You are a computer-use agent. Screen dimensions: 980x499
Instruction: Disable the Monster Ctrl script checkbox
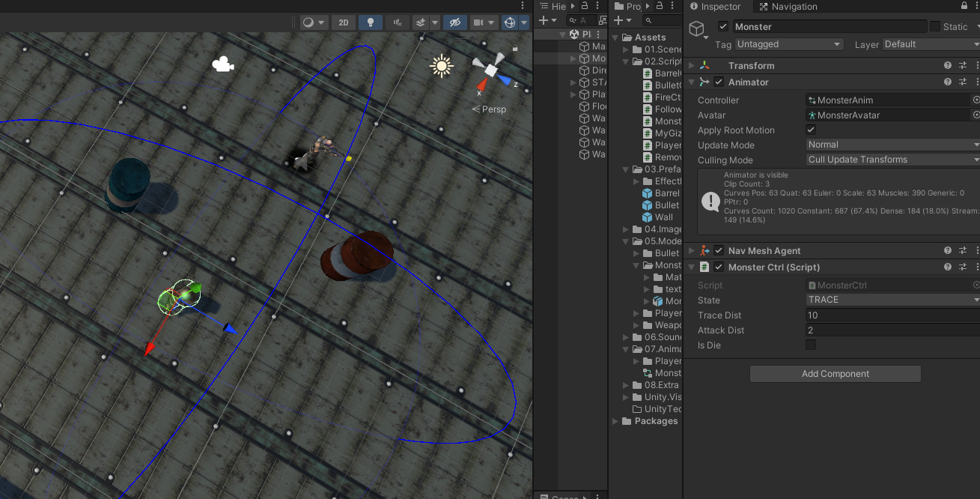coord(719,267)
